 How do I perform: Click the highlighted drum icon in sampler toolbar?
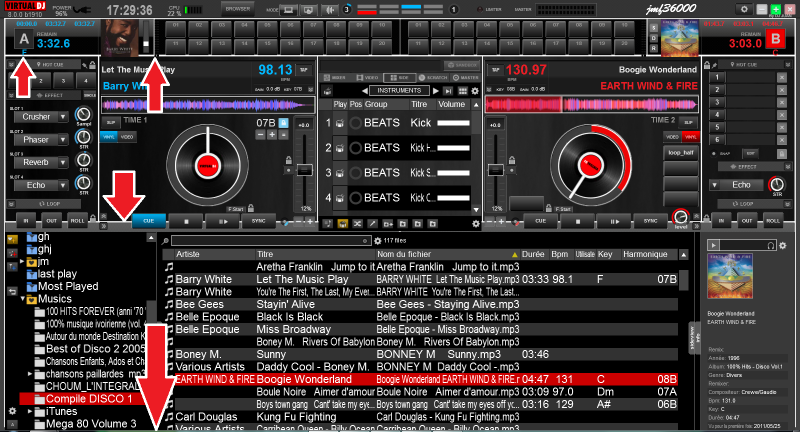tap(342, 223)
